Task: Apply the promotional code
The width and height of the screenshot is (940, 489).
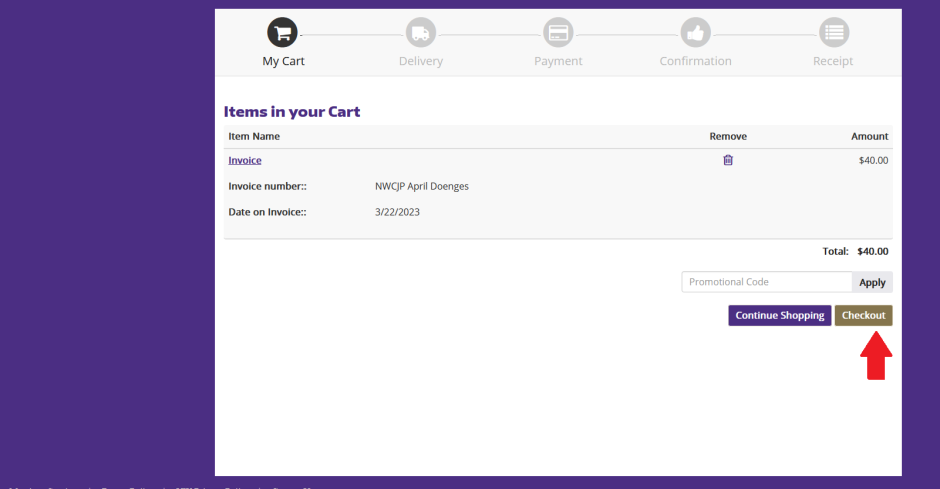Action: coord(872,282)
